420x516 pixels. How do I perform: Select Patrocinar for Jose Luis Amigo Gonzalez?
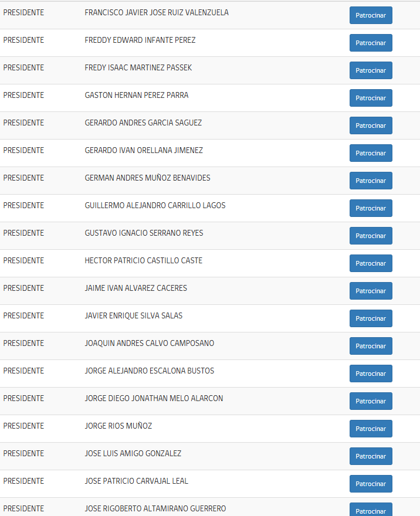[371, 456]
